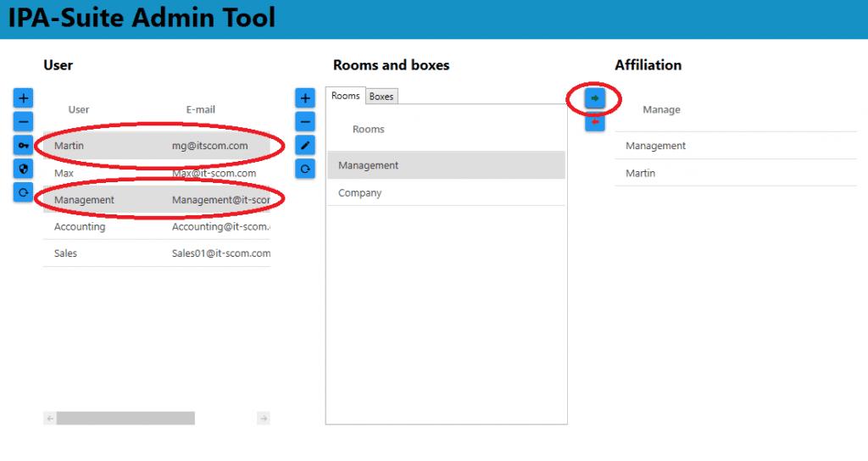Click the key icon for user password
Viewport: 868px width, 461px height.
pyautogui.click(x=23, y=146)
